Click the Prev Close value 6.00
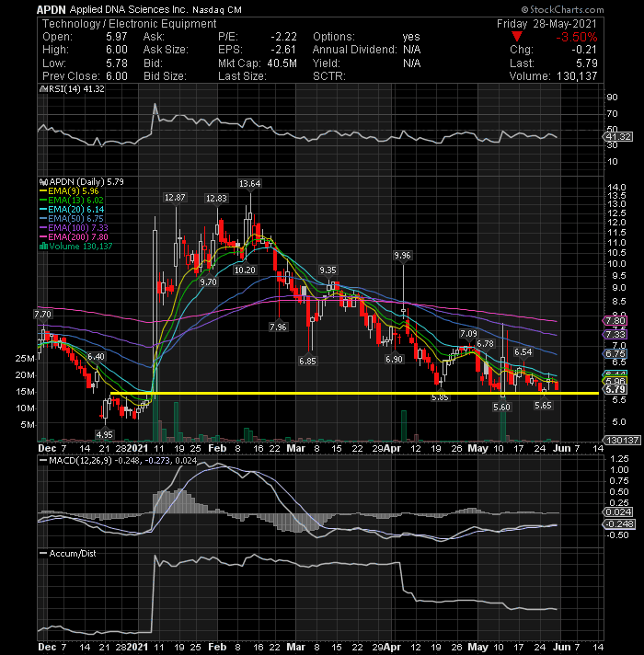Screen dimensions: 644x655 click(x=117, y=76)
